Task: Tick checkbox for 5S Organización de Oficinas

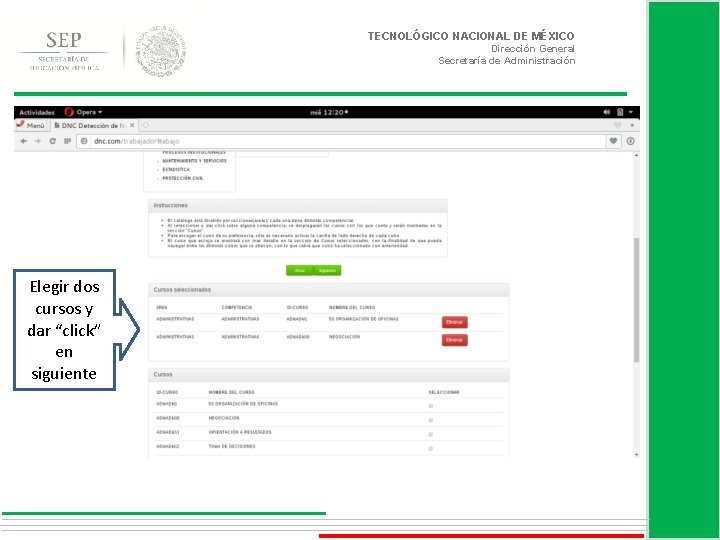Action: coord(431,406)
